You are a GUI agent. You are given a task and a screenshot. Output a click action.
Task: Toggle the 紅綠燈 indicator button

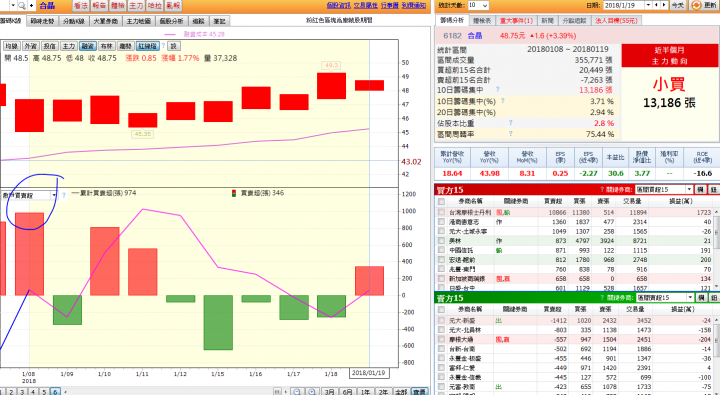coord(147,46)
